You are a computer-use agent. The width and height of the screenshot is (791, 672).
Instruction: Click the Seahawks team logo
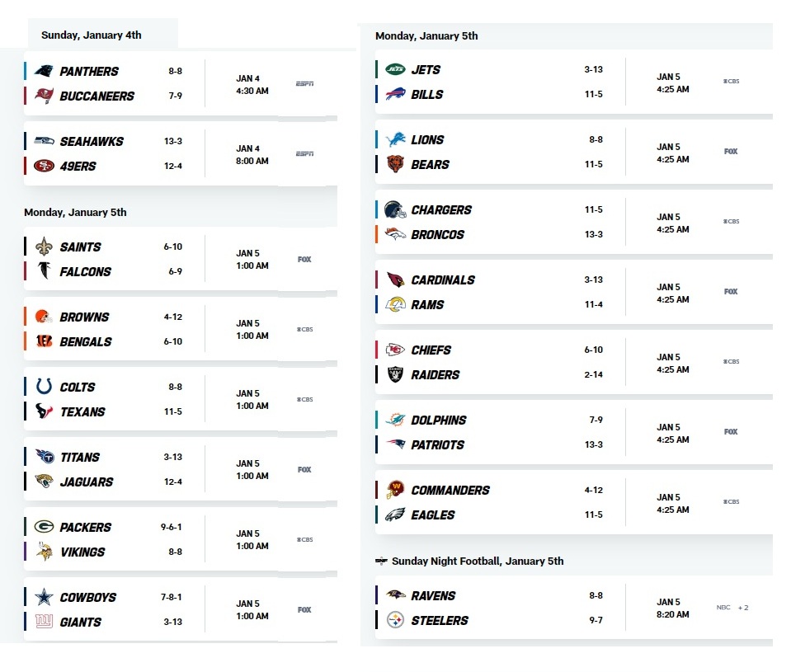(44, 142)
